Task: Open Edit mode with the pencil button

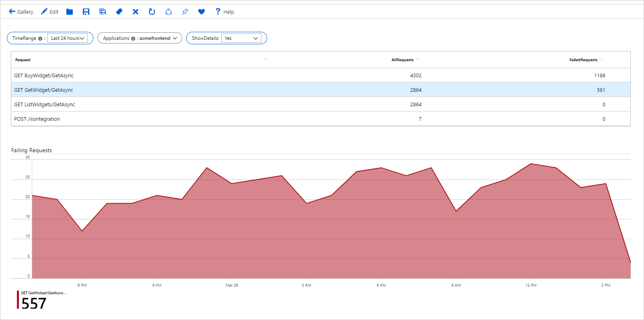Action: click(49, 12)
